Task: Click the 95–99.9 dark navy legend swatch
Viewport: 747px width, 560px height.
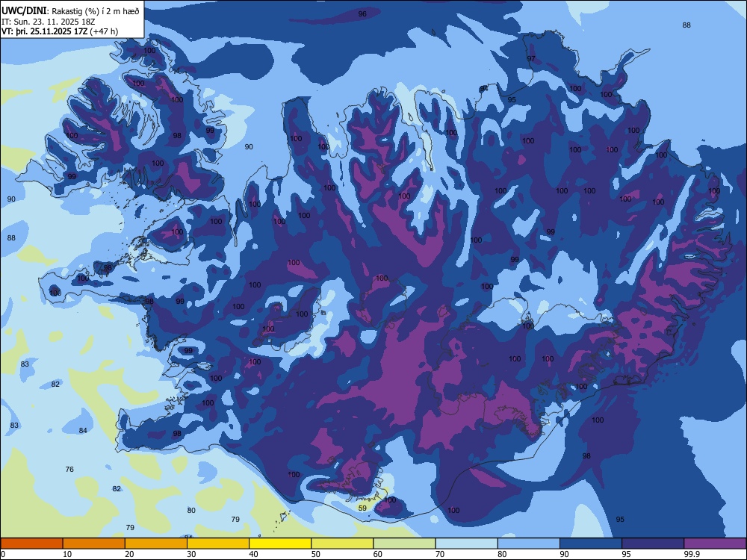Action: click(653, 544)
